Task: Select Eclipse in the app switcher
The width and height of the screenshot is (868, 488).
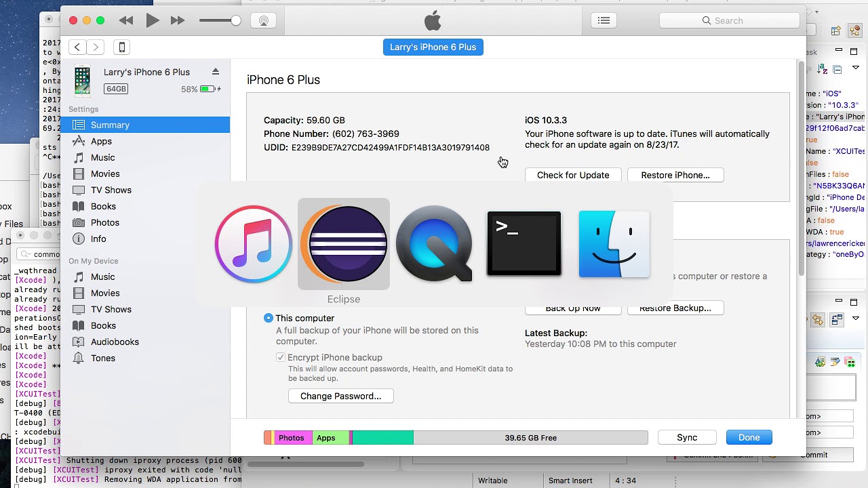Action: [x=344, y=244]
